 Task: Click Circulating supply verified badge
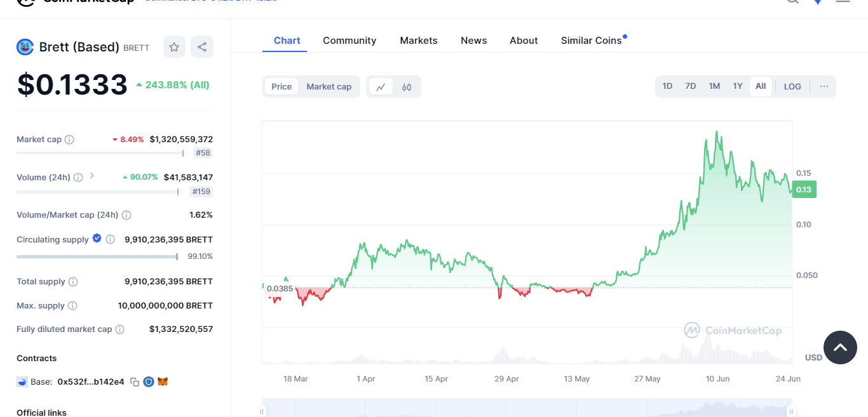[97, 239]
